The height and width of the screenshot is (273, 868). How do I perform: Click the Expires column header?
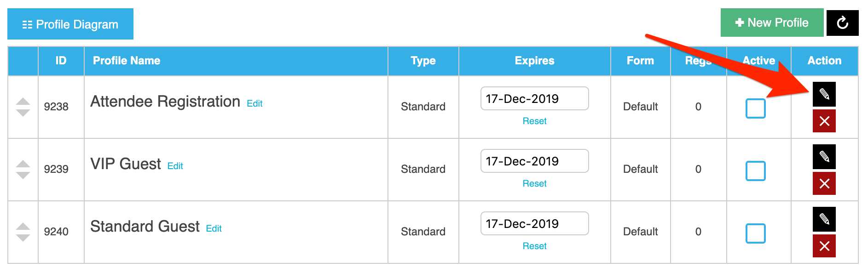tap(534, 61)
